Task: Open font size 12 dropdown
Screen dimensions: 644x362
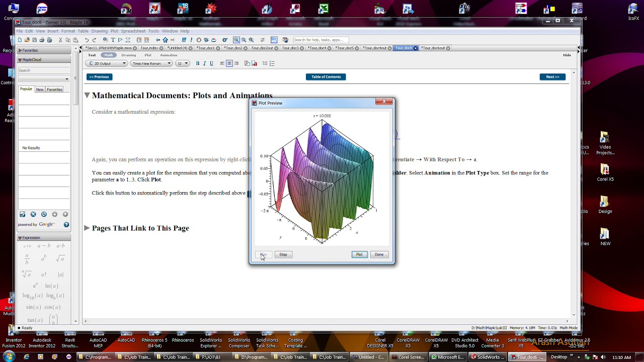Action: (x=183, y=63)
